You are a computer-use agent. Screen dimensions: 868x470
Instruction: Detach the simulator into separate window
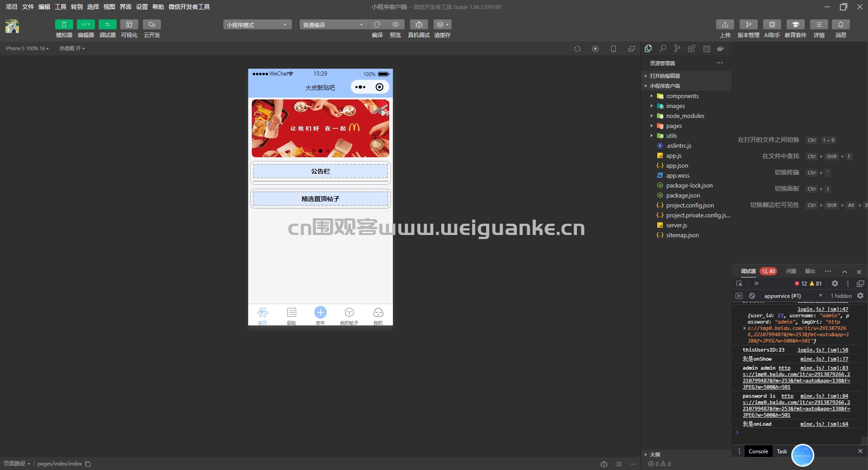coord(632,49)
